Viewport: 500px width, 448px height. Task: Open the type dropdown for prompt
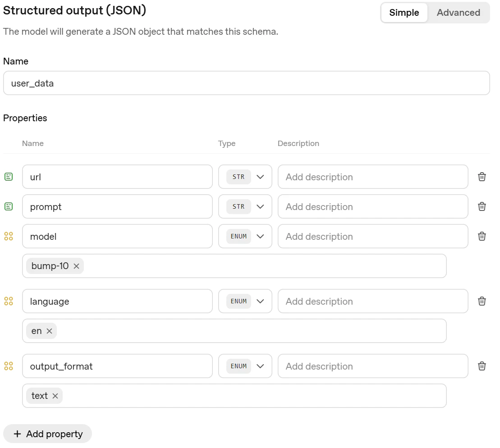[245, 206]
